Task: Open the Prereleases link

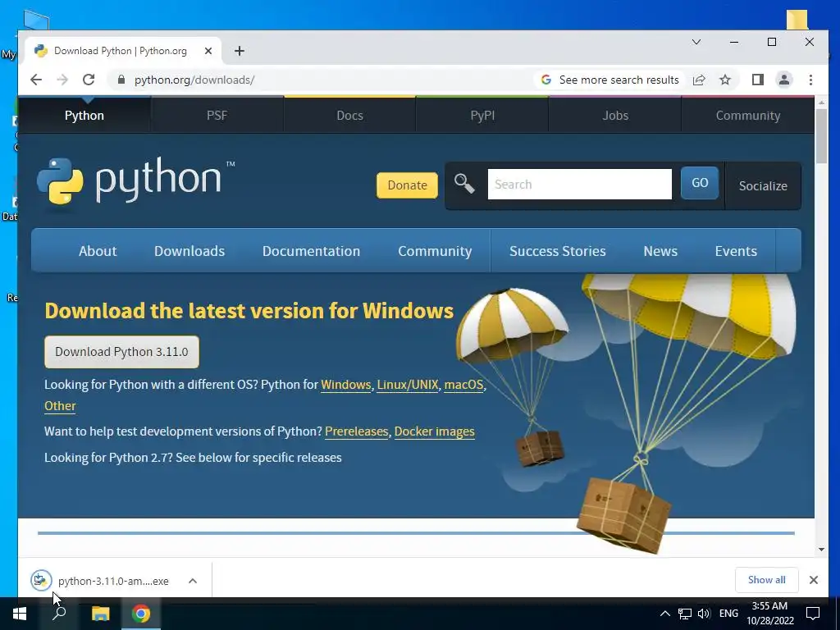Action: pos(356,431)
